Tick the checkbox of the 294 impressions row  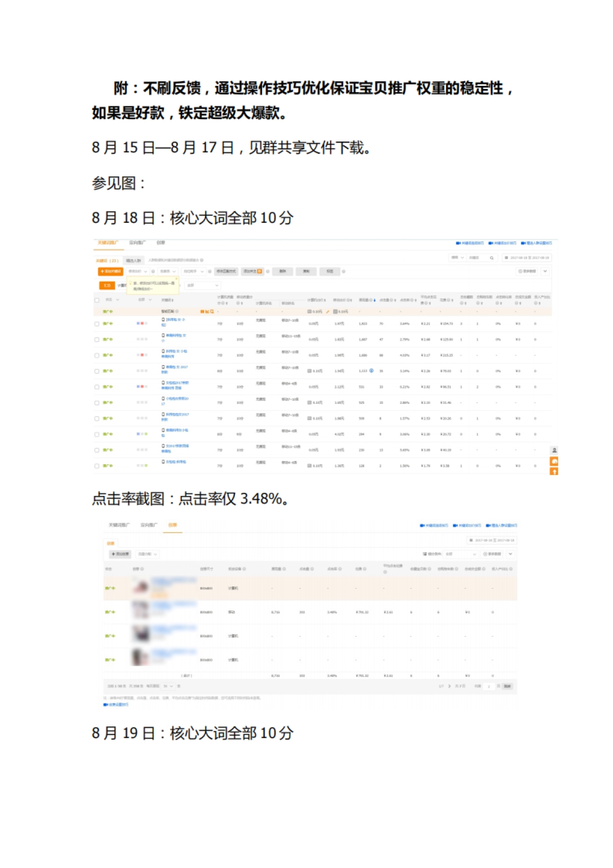[97, 435]
